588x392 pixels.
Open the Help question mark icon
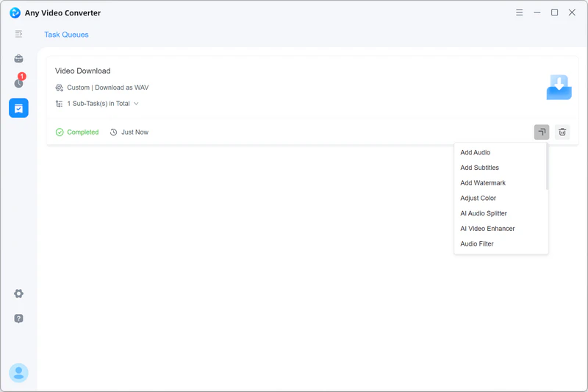pos(18,318)
